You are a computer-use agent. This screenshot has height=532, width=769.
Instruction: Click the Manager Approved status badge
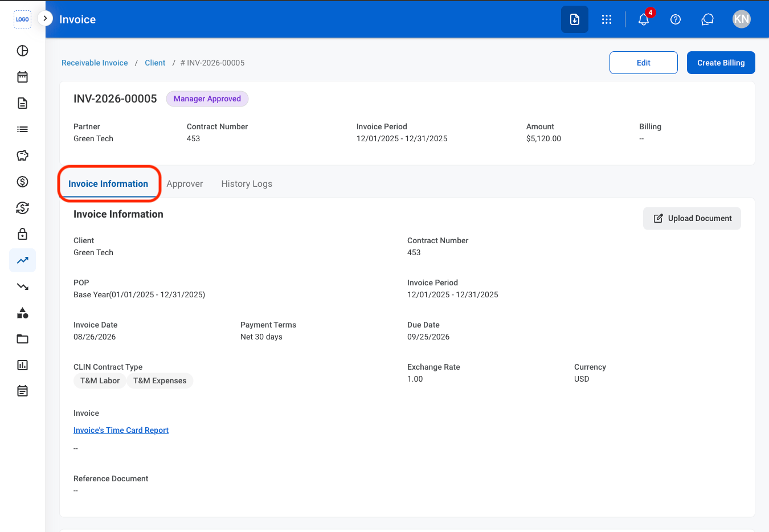point(207,99)
